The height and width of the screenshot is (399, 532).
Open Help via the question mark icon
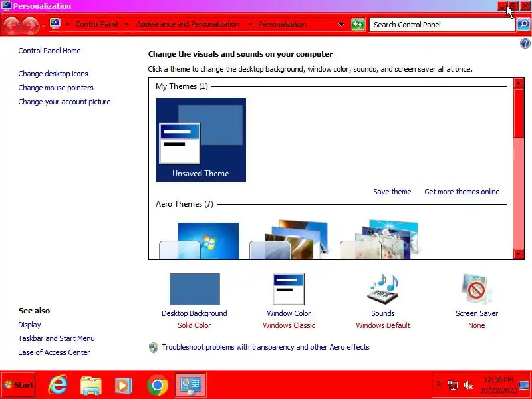pos(525,43)
